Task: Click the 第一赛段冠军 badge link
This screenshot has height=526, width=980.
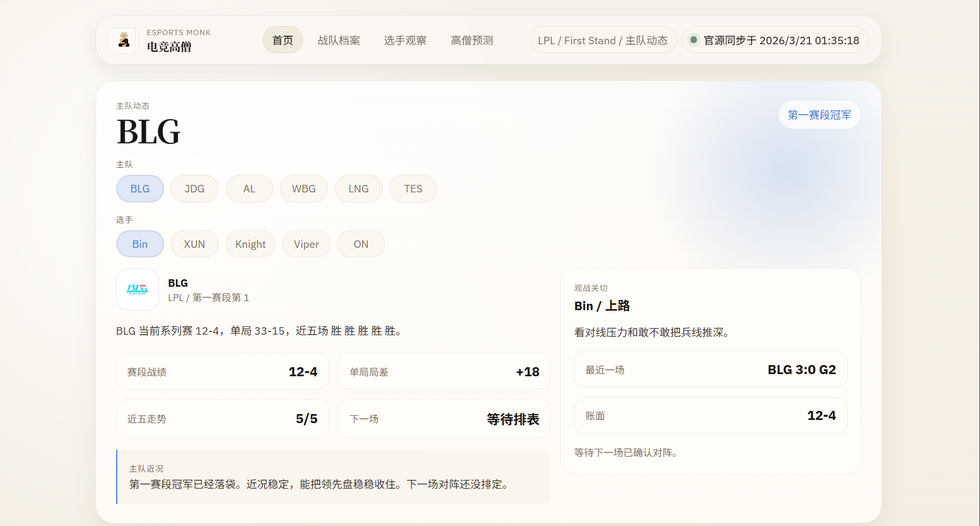Action: point(819,114)
